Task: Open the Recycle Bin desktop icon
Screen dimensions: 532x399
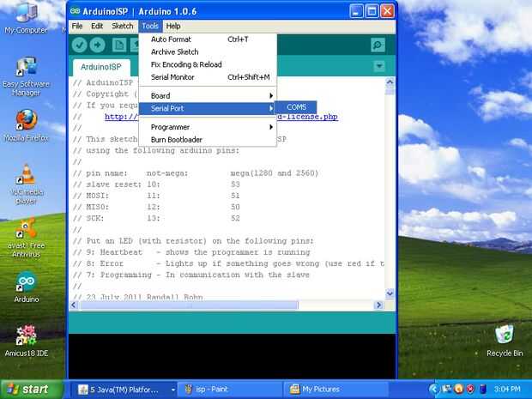Action: 505,341
